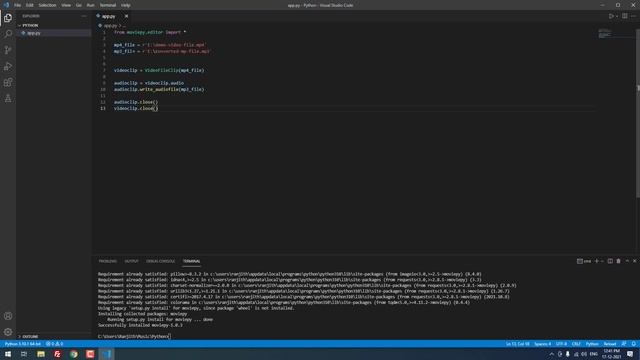
Task: Open the Explorer panel More Actions ellipsis
Action: pyautogui.click(x=84, y=16)
